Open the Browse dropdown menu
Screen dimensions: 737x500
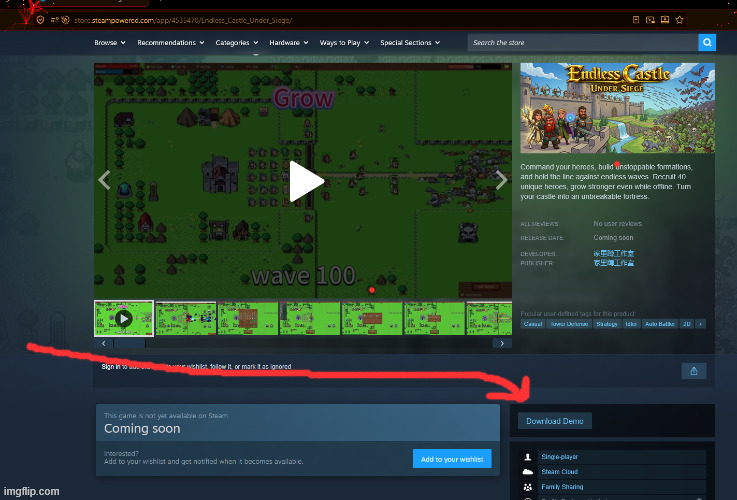point(110,42)
